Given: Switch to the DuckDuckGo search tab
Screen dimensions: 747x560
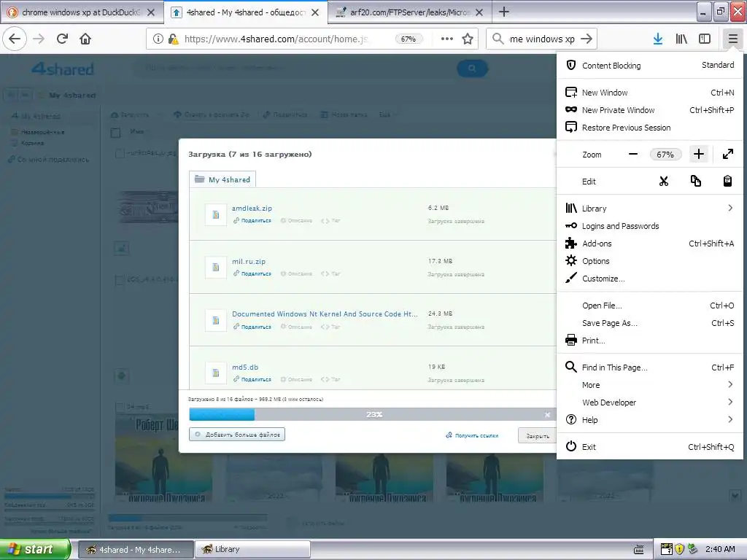Looking at the screenshot, I should (81, 12).
